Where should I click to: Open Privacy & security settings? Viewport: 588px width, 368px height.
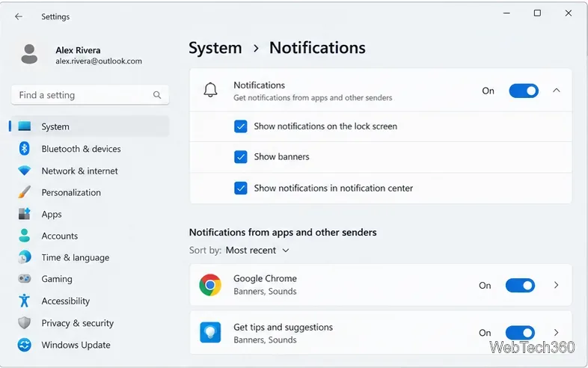point(90,322)
